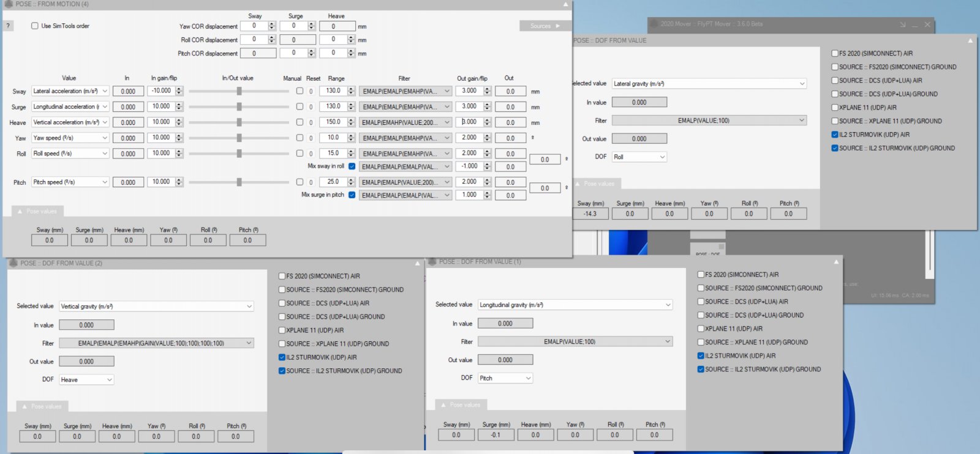Click the question mark help icon
Screen dimensions: 980x454
click(x=8, y=26)
